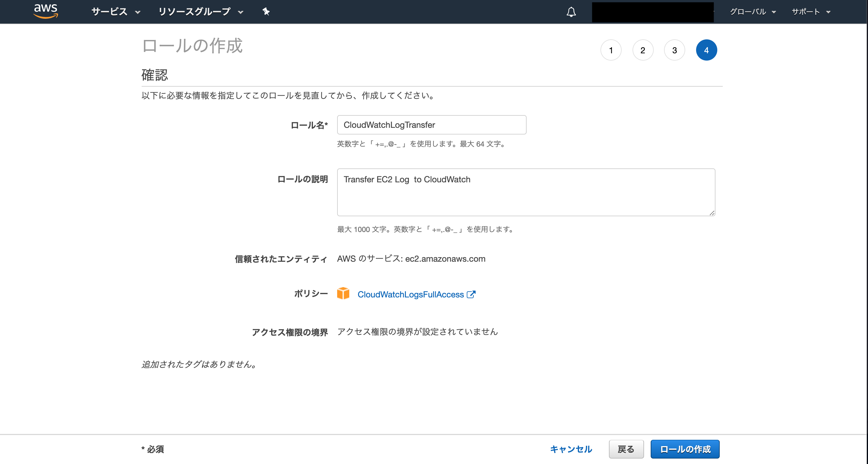Open the notification bell
Image resolution: width=868 pixels, height=464 pixels.
[x=571, y=12]
